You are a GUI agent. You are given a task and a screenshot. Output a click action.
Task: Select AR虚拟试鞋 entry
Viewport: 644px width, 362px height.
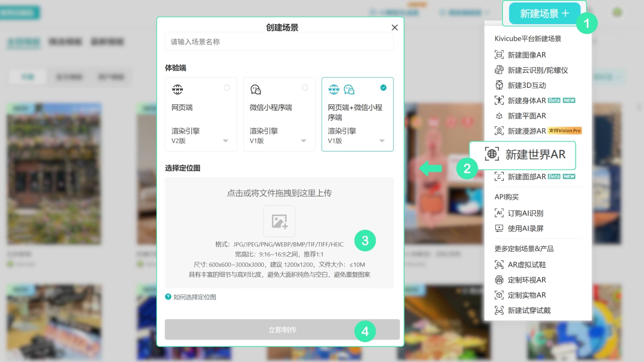pos(527,265)
